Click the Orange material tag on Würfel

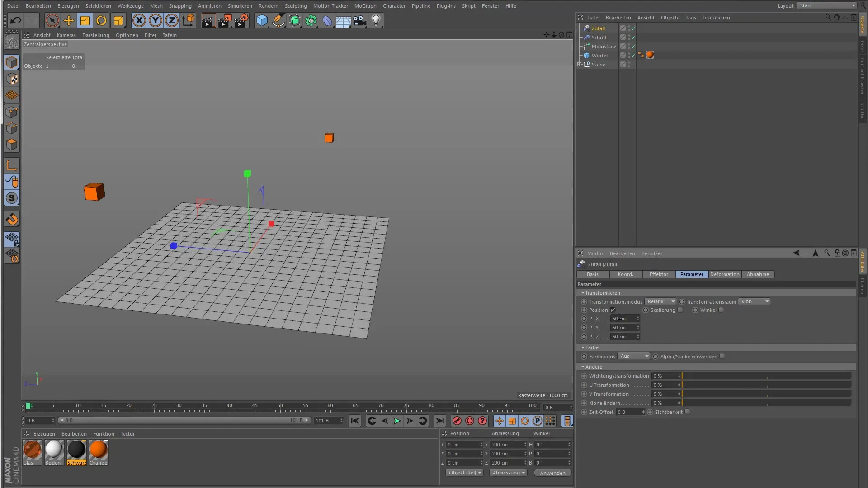(x=650, y=55)
